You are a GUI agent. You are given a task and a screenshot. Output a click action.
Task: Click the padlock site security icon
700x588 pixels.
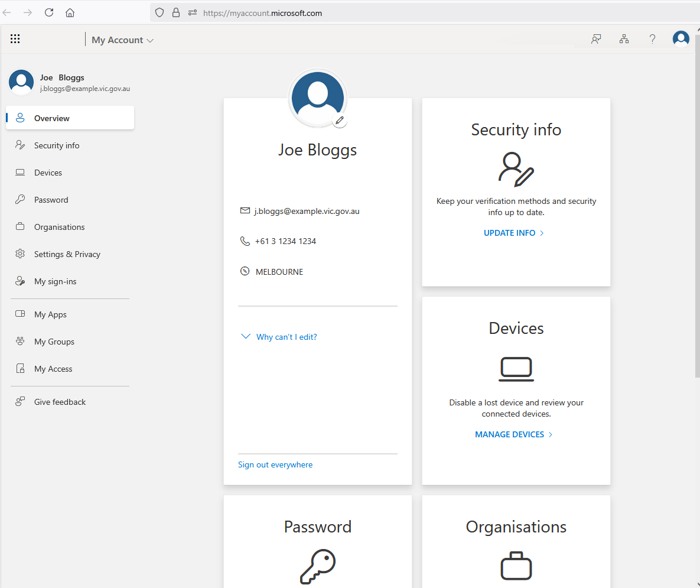tap(176, 12)
